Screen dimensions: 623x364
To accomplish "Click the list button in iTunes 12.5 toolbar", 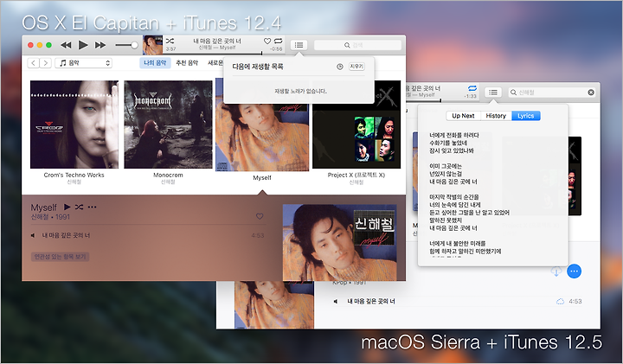I will (493, 93).
